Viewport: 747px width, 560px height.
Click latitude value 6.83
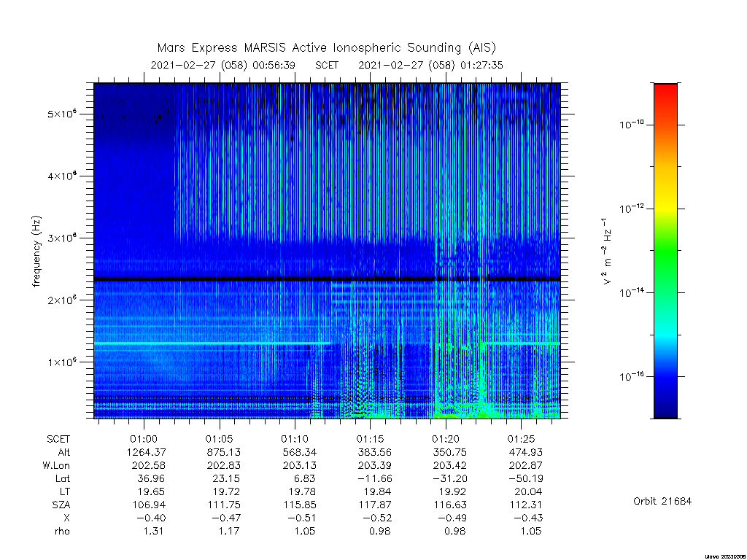pyautogui.click(x=304, y=478)
